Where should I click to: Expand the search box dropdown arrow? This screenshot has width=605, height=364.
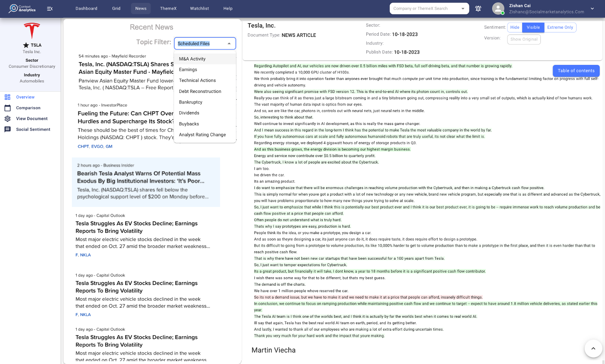coord(463,9)
